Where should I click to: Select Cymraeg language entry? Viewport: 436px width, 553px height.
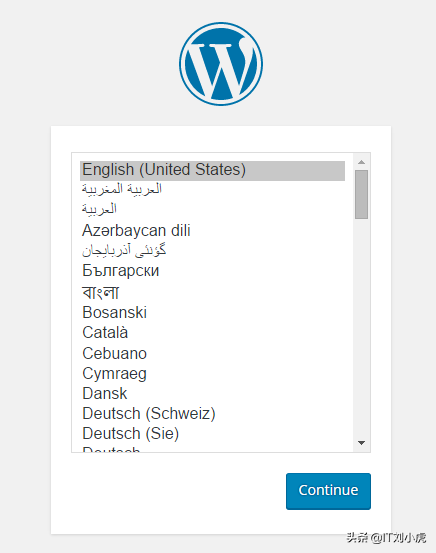click(212, 373)
